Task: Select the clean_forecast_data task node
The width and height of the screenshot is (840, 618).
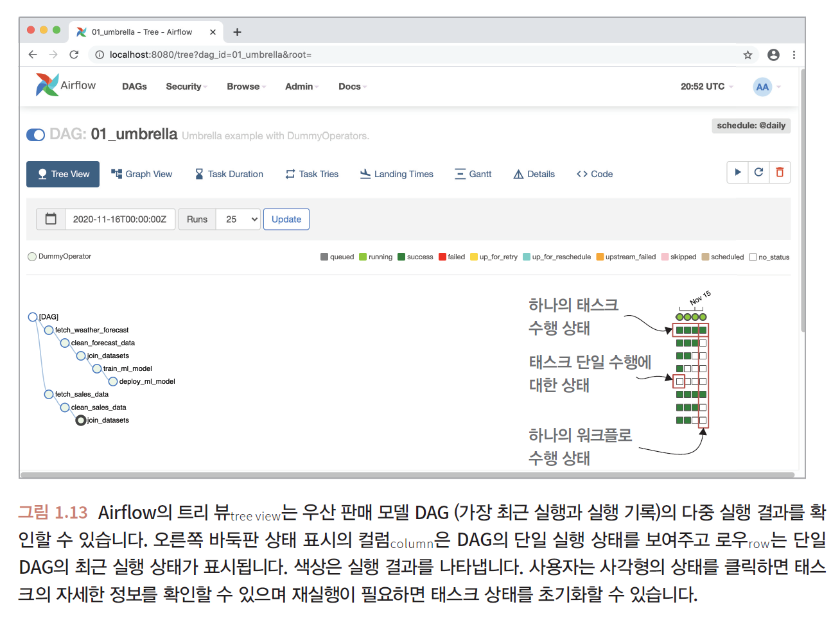Action: pos(65,343)
